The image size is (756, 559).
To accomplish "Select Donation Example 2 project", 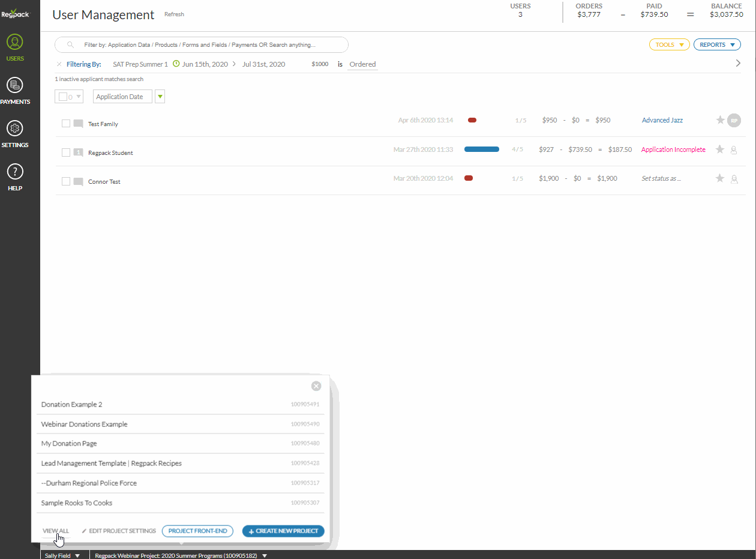I will (x=72, y=405).
